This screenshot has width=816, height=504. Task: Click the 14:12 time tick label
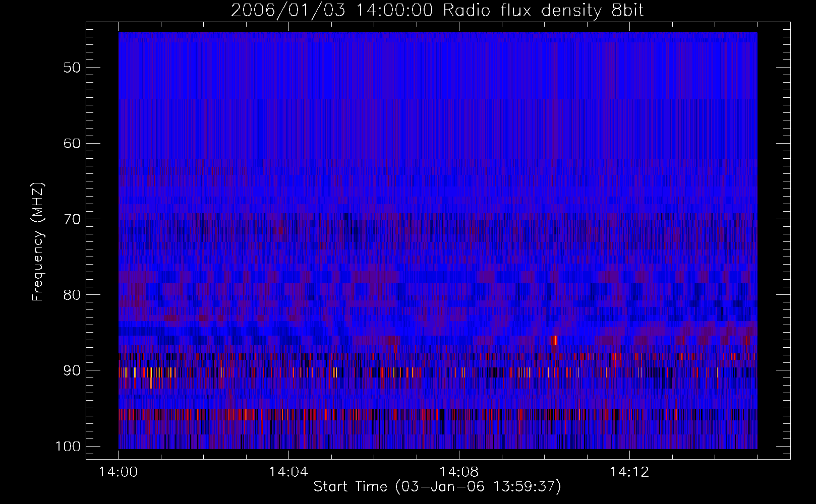click(629, 472)
